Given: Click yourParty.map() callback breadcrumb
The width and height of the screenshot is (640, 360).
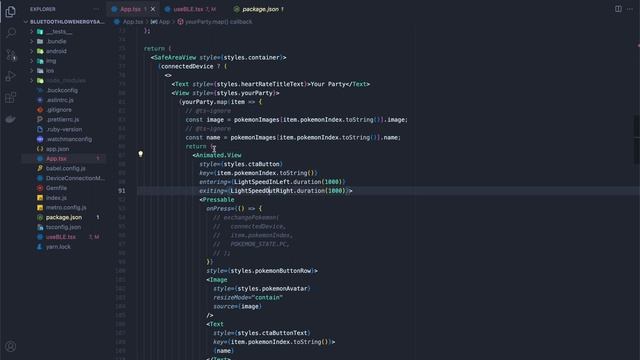Looking at the screenshot, I should click(218, 22).
